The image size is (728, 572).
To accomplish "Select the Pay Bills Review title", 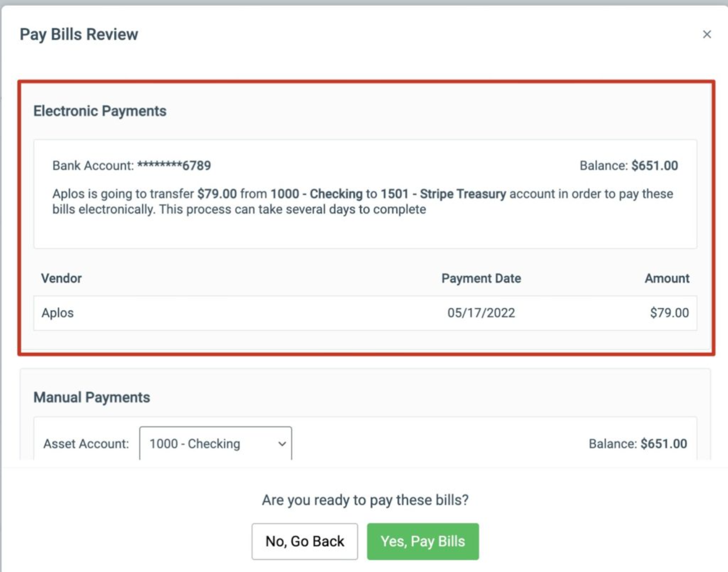I will click(x=79, y=35).
